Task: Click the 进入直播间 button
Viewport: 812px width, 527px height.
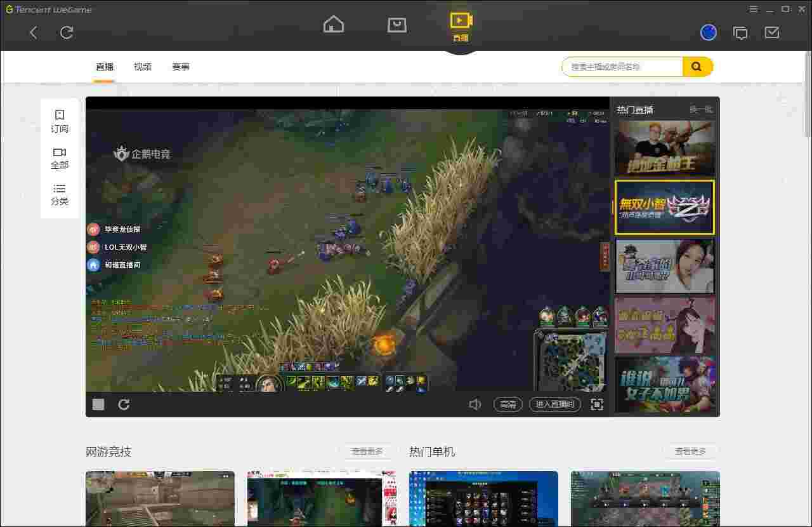Action: coord(554,404)
